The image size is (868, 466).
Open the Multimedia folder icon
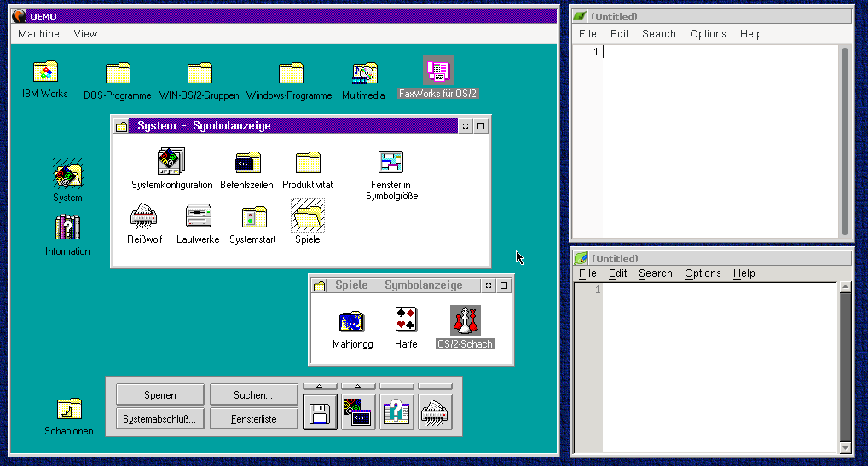pos(364,73)
